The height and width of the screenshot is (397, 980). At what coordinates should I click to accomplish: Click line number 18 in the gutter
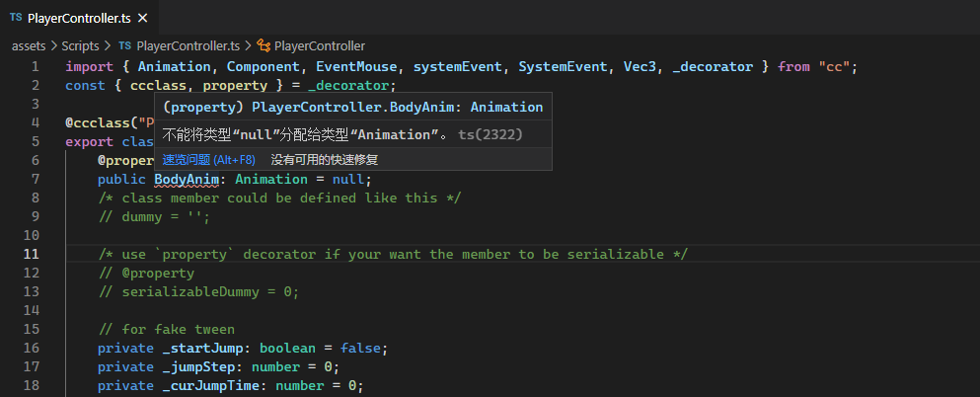32,385
